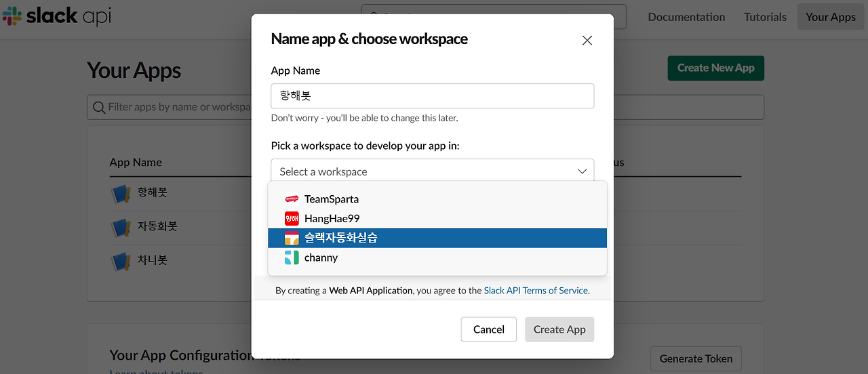This screenshot has width=868, height=374.
Task: Click the Slack API logo
Action: click(57, 17)
